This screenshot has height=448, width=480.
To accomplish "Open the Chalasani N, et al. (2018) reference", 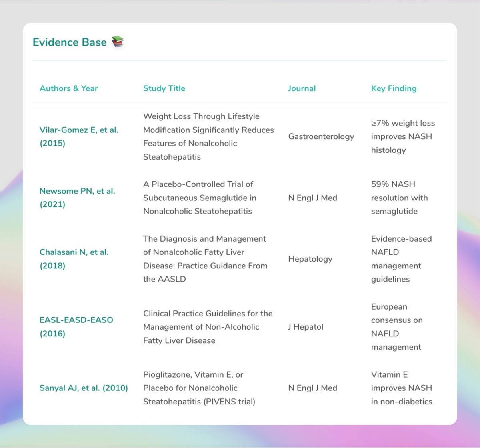I will click(x=74, y=259).
